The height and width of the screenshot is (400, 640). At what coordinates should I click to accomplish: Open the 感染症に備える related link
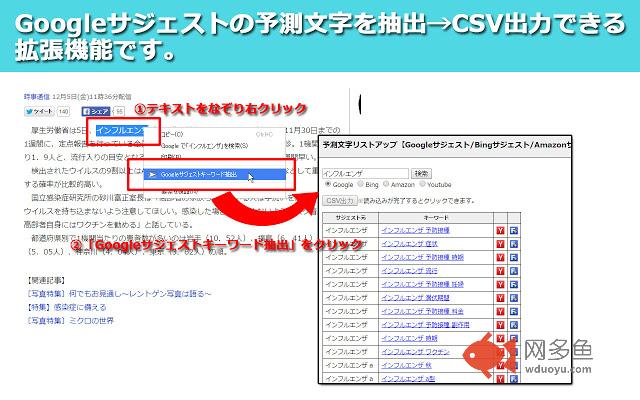(80, 307)
